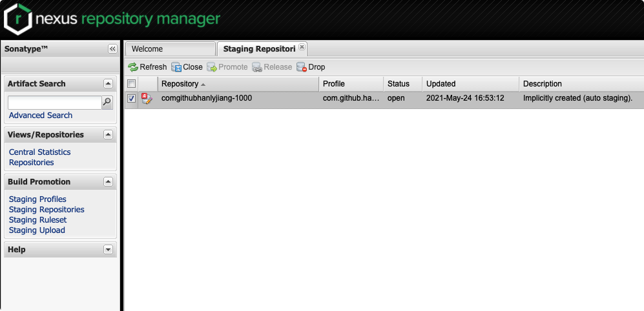This screenshot has width=644, height=311.
Task: Uncheck the comgithubhanlyjiang-1000 row checkbox
Action: pyautogui.click(x=131, y=99)
